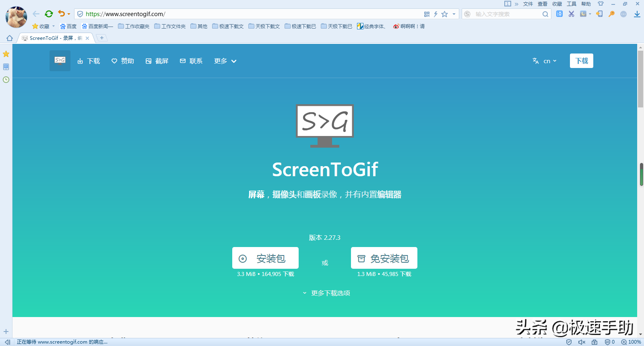Click the 100% zoom level control
This screenshot has height=346, width=644.
pos(631,342)
